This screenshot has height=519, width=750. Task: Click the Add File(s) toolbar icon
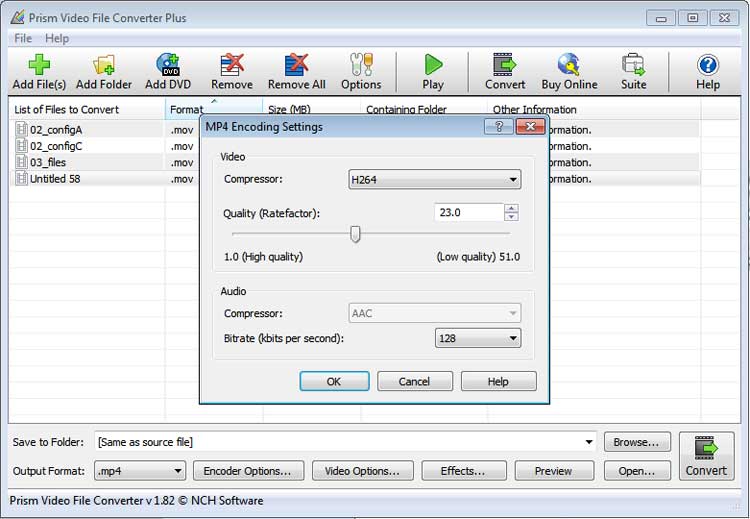[39, 66]
